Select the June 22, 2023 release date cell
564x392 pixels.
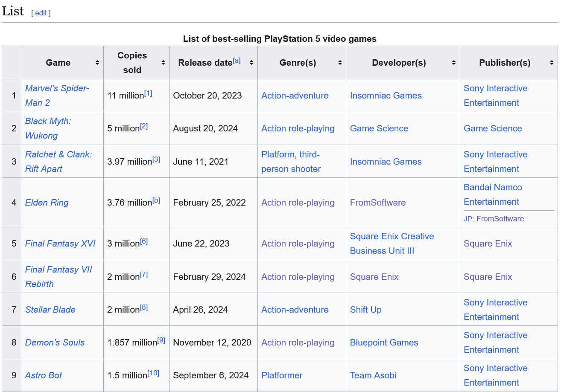[x=213, y=244]
